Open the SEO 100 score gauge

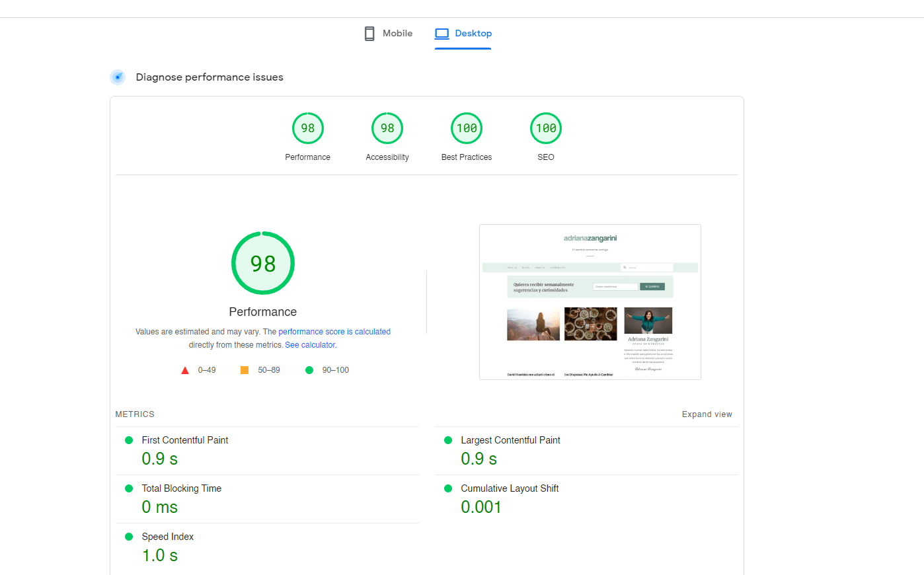coord(546,128)
